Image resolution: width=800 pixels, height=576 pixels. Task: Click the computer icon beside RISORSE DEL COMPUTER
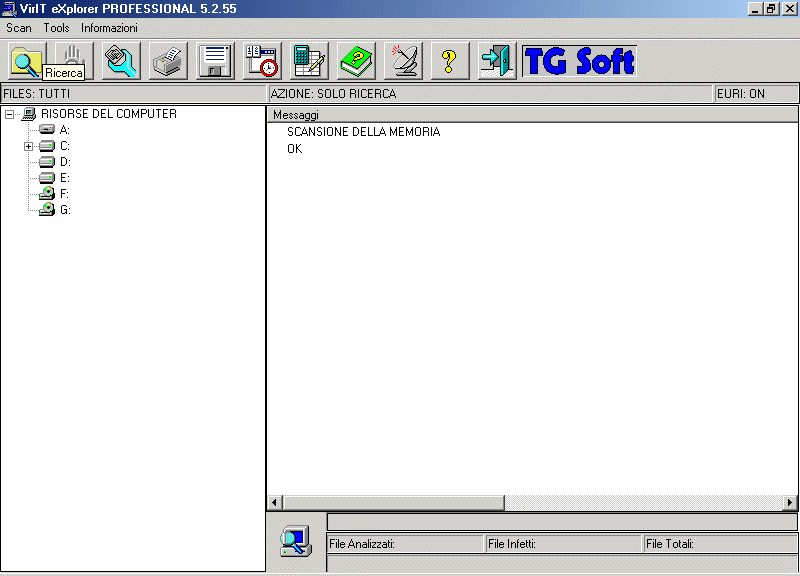coord(29,114)
